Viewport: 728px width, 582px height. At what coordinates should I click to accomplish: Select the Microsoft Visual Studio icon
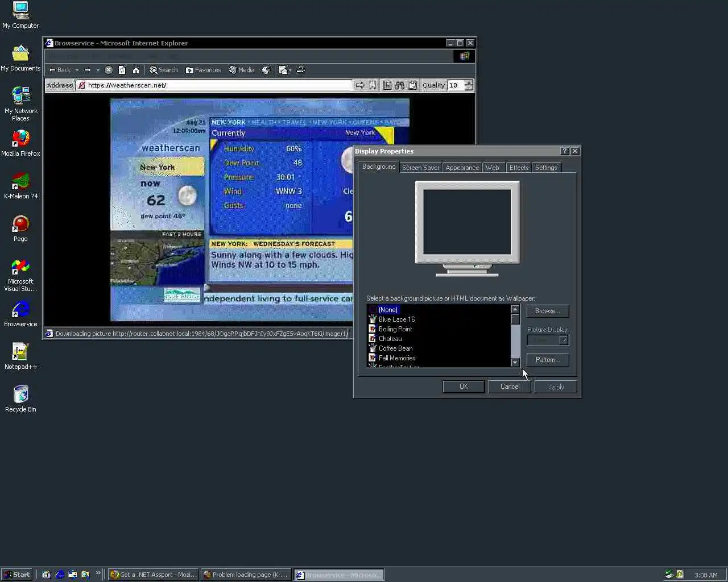coord(20,275)
